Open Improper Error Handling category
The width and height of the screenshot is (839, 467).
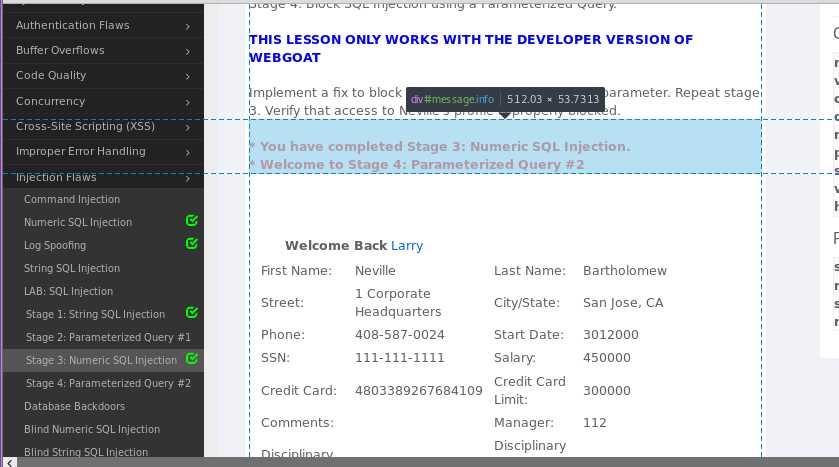(103, 151)
